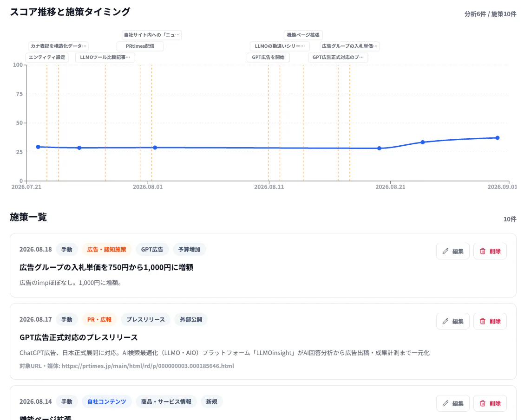Click the 自社コンテンツ category tag

106,401
